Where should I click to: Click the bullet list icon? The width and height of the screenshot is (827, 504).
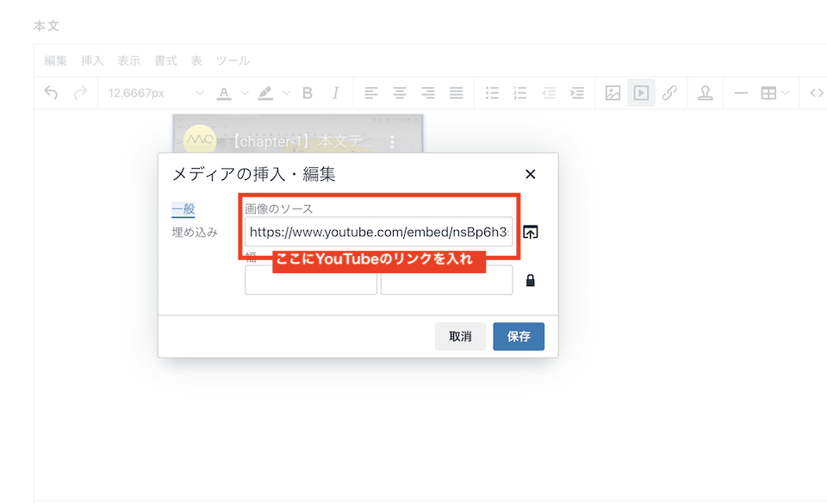coord(492,93)
